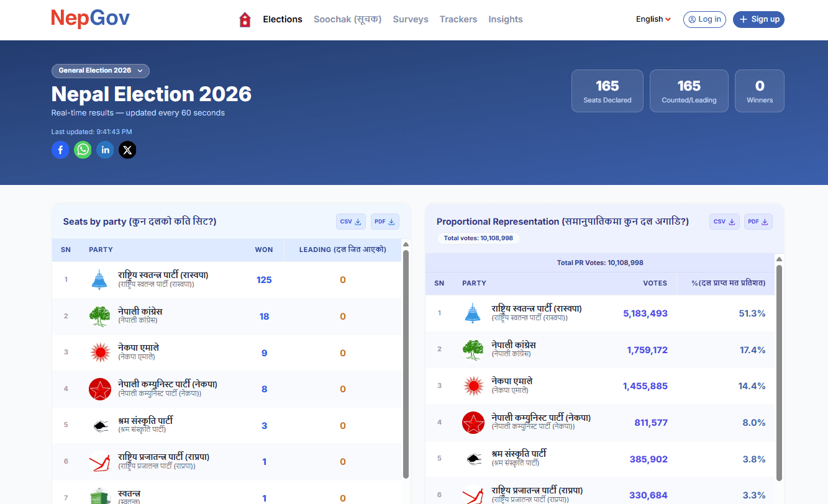Viewport: 828px width, 504px height.
Task: Click the WON column header
Action: coord(264,250)
